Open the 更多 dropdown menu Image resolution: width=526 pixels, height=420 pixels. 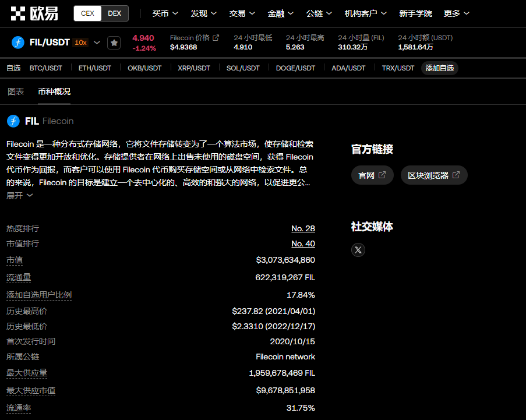point(456,13)
